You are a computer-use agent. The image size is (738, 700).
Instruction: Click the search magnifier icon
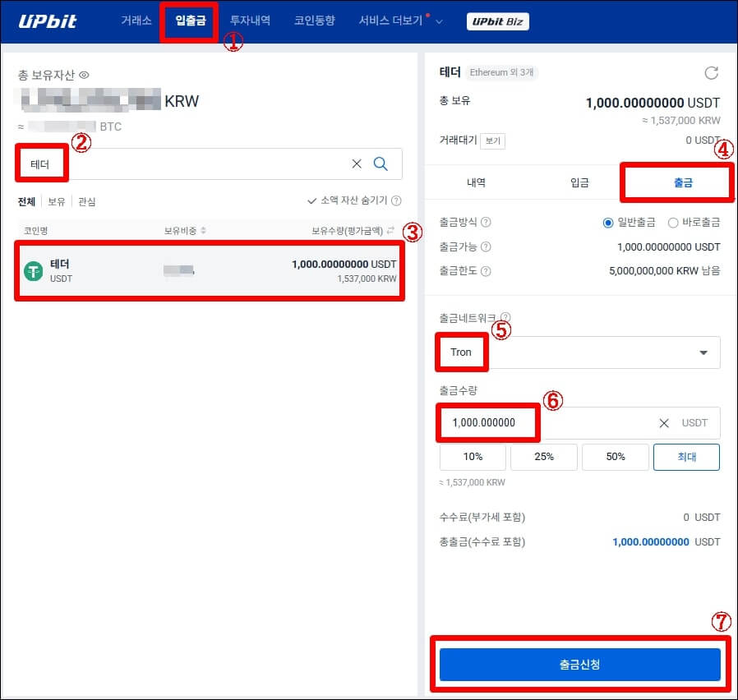pyautogui.click(x=380, y=164)
